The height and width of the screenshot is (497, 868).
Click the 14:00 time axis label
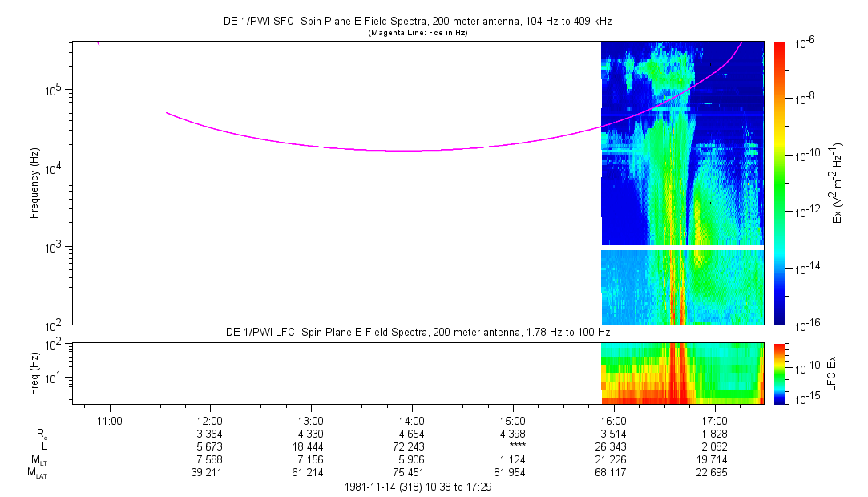pyautogui.click(x=412, y=419)
